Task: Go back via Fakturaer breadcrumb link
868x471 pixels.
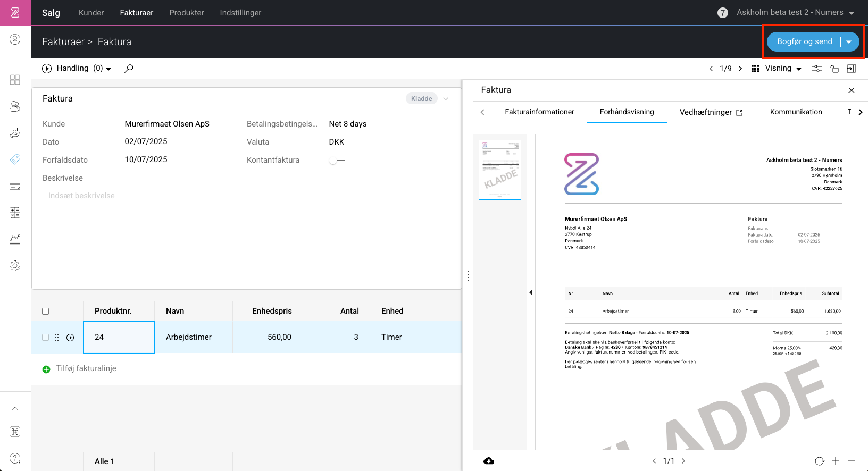Action: 63,41
